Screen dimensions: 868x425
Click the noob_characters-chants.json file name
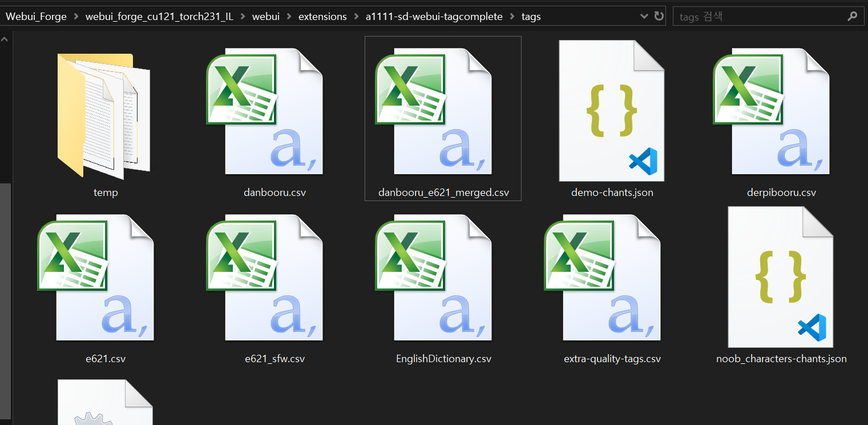point(781,359)
